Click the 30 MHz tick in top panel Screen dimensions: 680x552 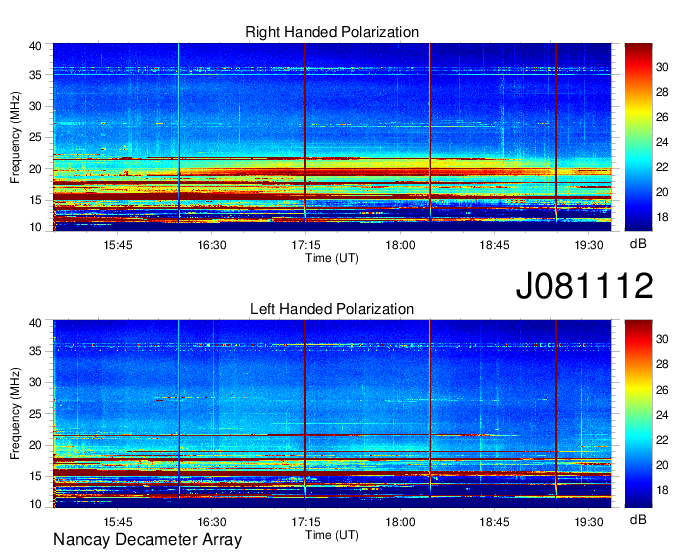click(x=35, y=106)
